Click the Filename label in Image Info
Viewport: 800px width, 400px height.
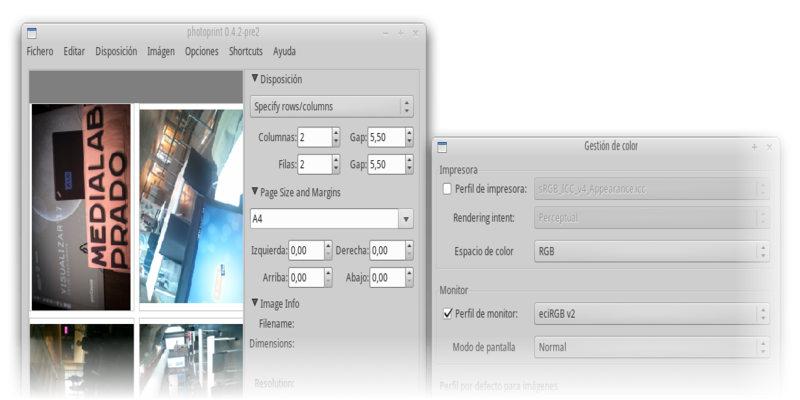pyautogui.click(x=277, y=323)
